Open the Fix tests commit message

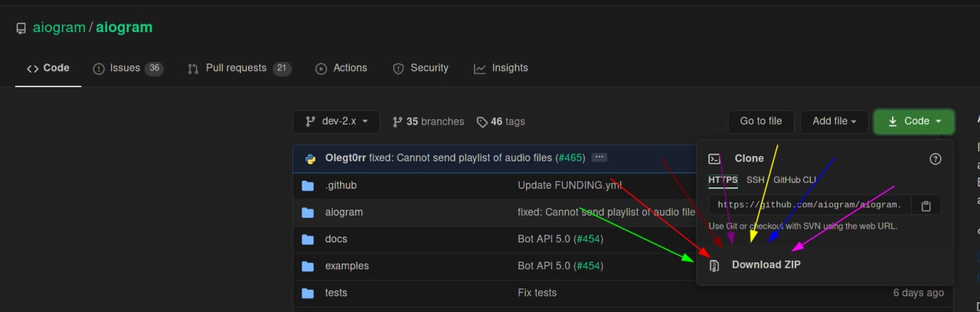[537, 293]
